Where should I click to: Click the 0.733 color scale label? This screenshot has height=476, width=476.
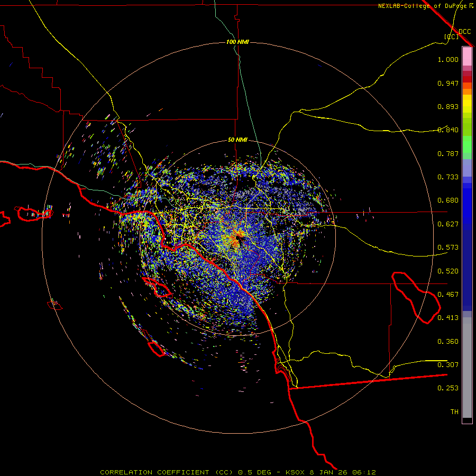coord(448,177)
